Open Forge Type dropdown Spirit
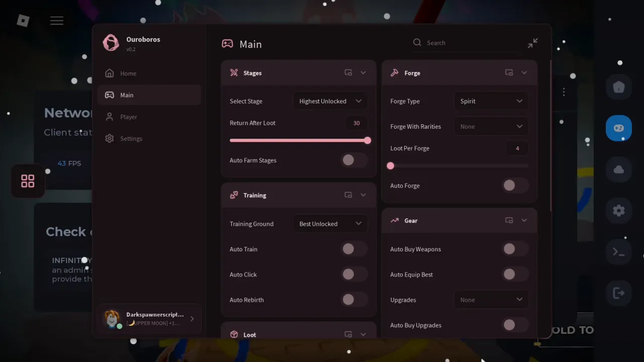Screen dimensions: 644x362 pyautogui.click(x=491, y=101)
